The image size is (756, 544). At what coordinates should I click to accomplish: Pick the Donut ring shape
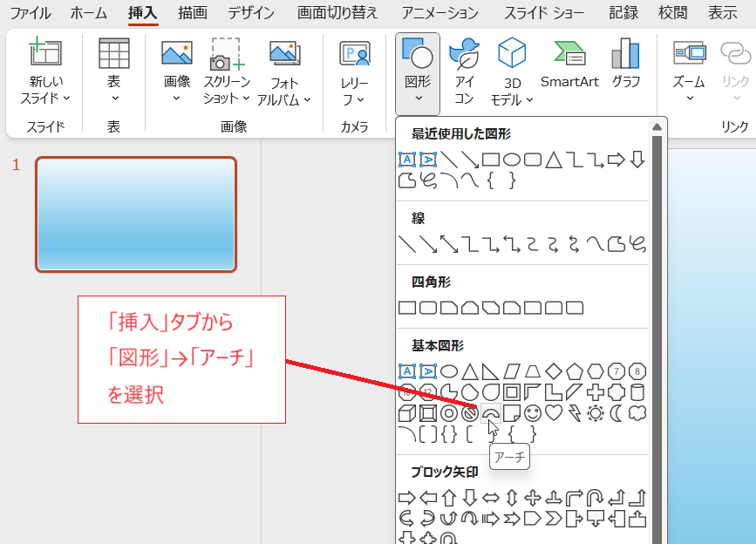[449, 413]
